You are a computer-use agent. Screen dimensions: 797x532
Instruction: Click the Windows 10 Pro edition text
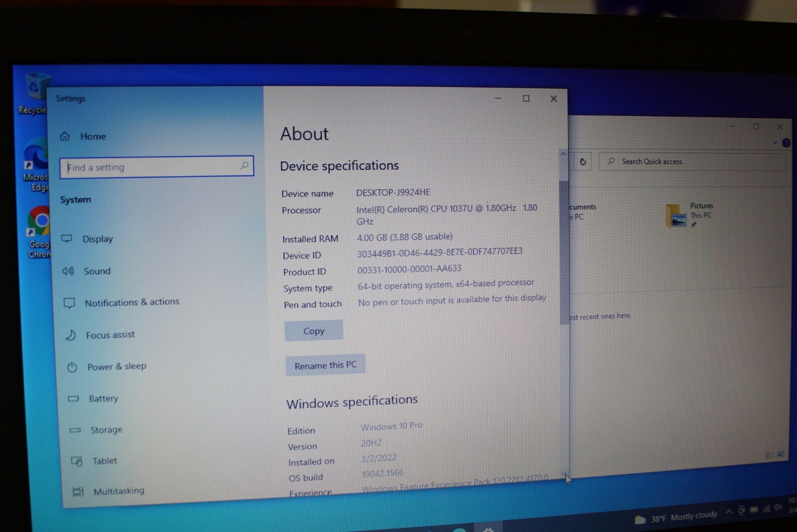pos(392,426)
